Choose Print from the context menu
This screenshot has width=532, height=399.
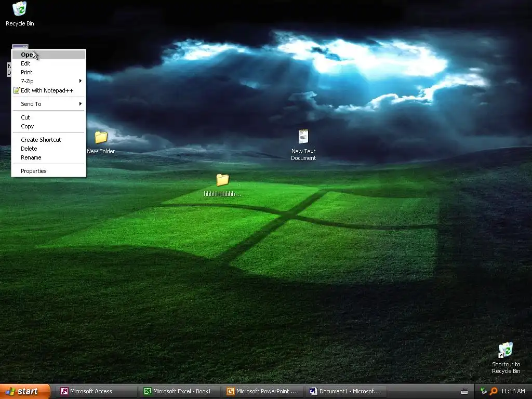(48, 72)
